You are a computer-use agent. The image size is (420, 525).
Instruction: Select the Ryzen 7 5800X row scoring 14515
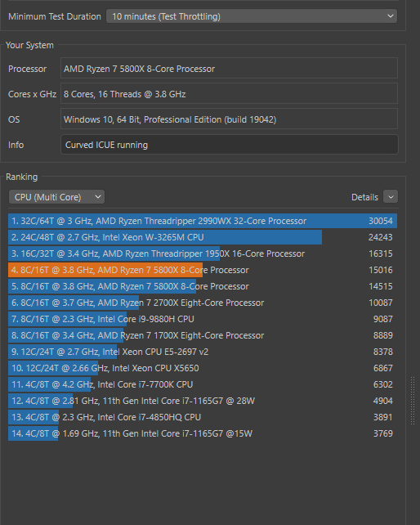coord(203,286)
